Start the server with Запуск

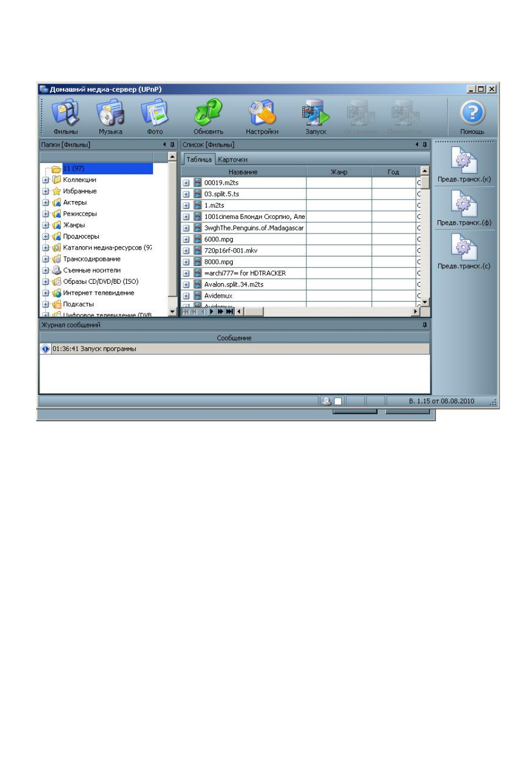tap(315, 116)
